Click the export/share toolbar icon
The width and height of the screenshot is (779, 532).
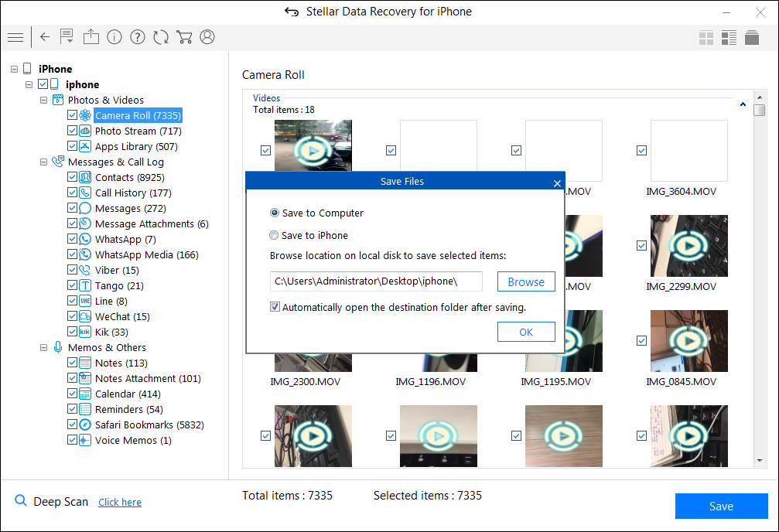91,37
